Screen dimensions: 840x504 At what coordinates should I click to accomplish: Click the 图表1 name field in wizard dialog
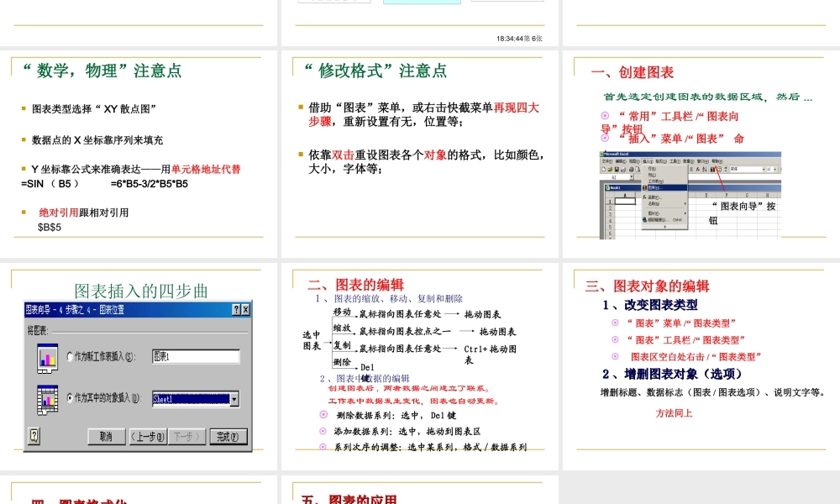(x=196, y=357)
